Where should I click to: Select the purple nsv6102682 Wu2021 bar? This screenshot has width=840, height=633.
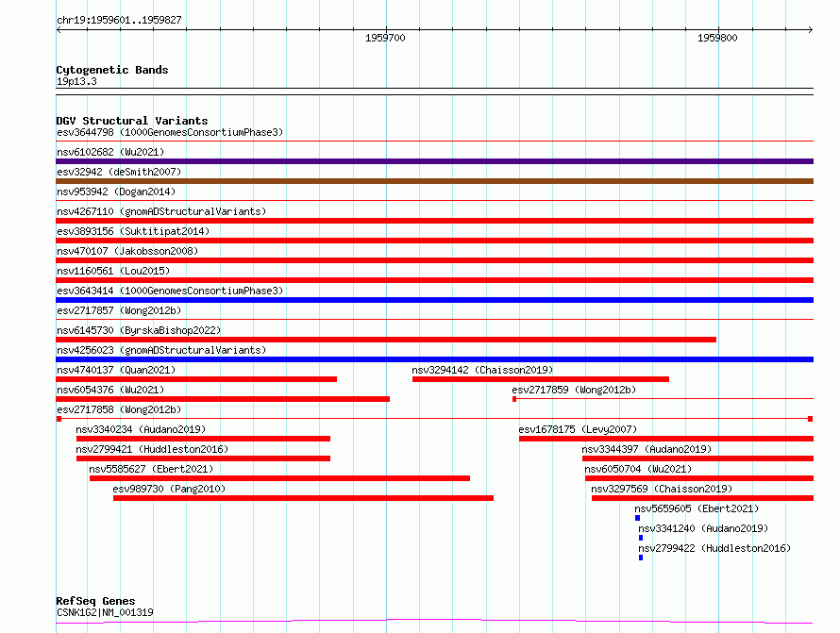pyautogui.click(x=434, y=161)
